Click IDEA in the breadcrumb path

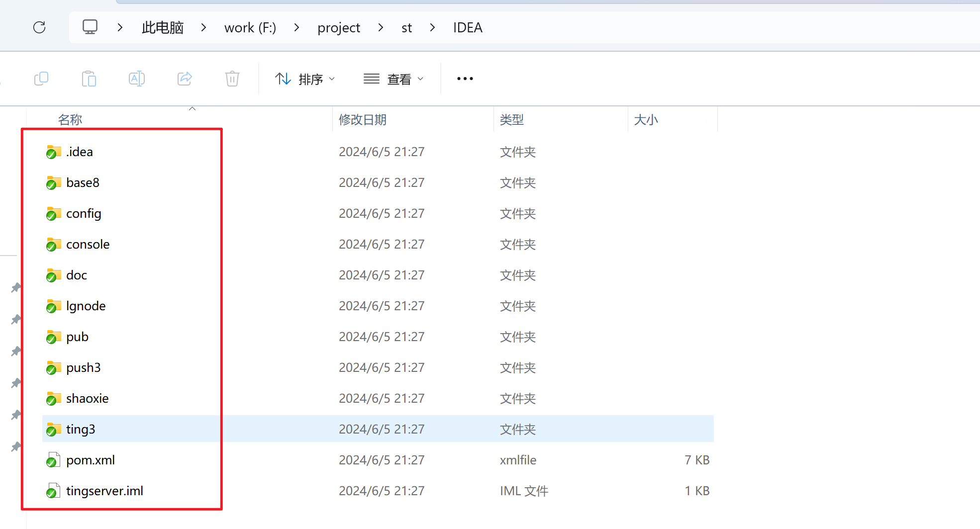coord(468,27)
